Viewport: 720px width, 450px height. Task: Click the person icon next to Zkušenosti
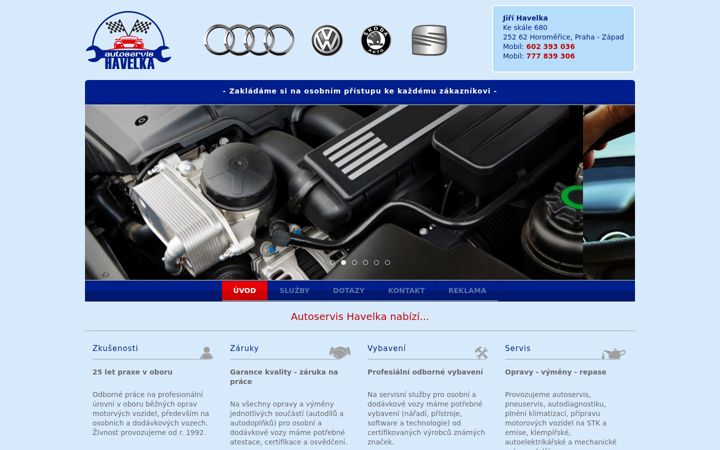(x=207, y=353)
